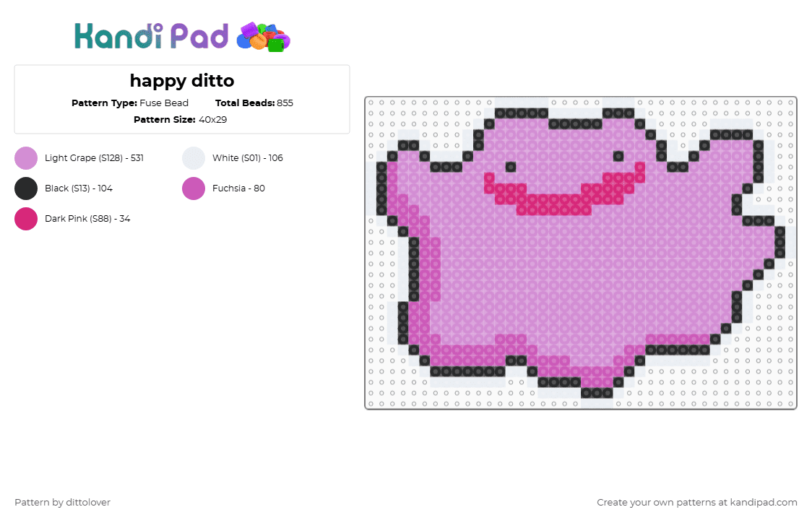Click the ditto bead pattern image
812x520 pixels.
point(581,253)
